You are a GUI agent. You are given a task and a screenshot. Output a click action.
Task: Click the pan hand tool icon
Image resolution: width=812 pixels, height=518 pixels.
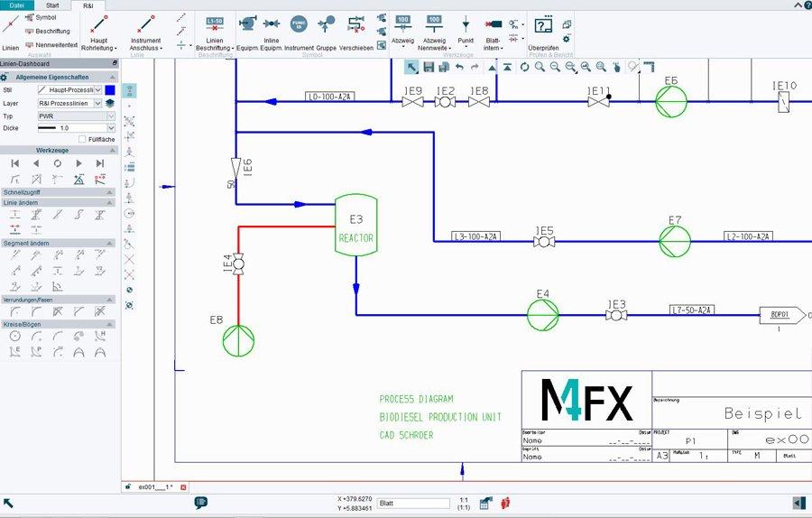point(616,67)
